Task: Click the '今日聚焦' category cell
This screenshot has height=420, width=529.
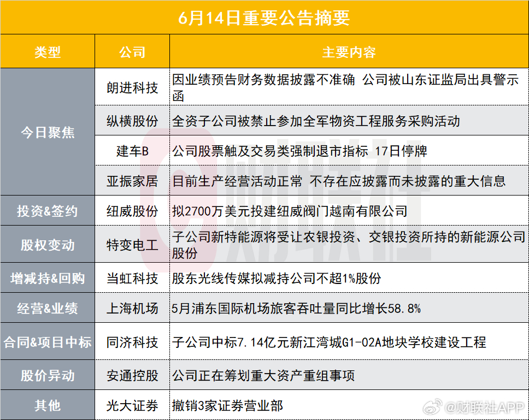Action: [x=48, y=132]
